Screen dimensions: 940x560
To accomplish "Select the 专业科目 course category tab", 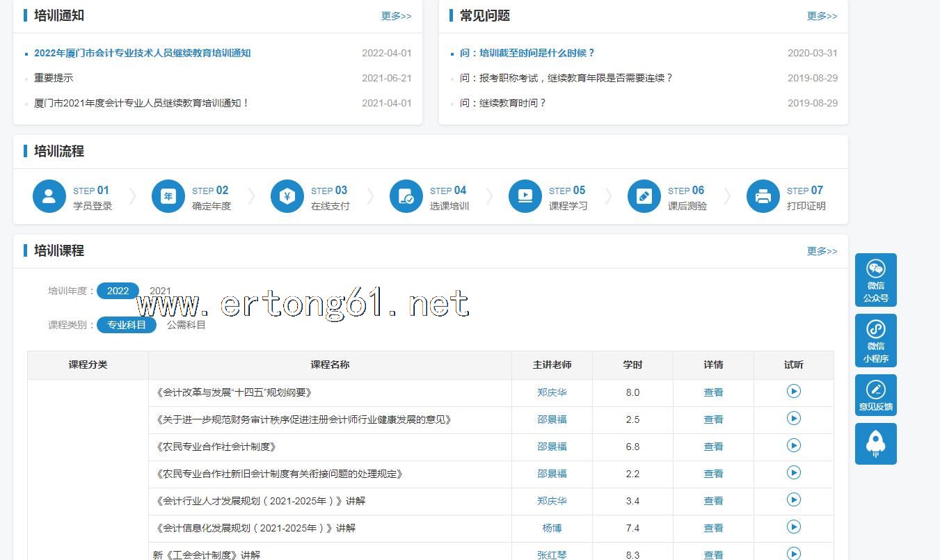I will 127,325.
